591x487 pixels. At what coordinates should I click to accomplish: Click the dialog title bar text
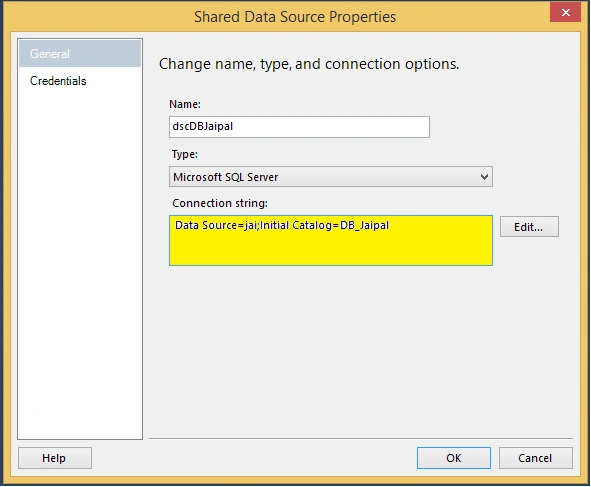pyautogui.click(x=295, y=17)
